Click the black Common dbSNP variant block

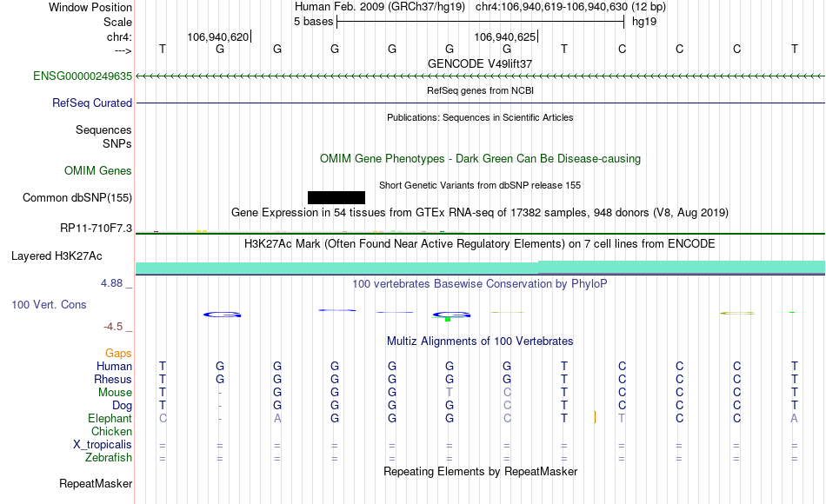point(336,197)
